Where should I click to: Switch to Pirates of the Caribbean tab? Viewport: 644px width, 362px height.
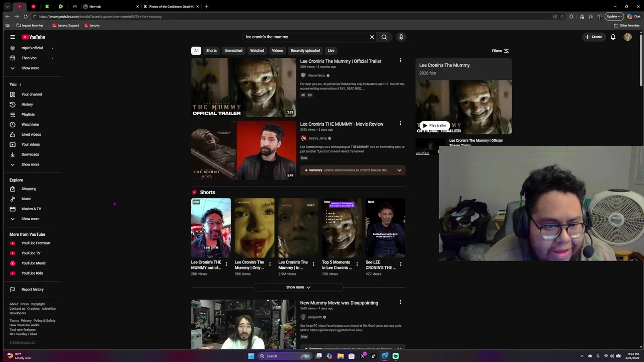click(x=171, y=7)
